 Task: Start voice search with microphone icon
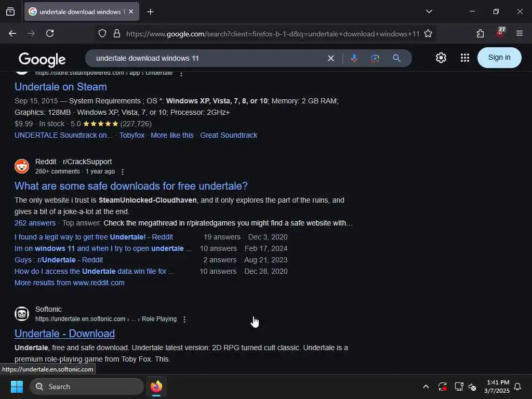354,58
